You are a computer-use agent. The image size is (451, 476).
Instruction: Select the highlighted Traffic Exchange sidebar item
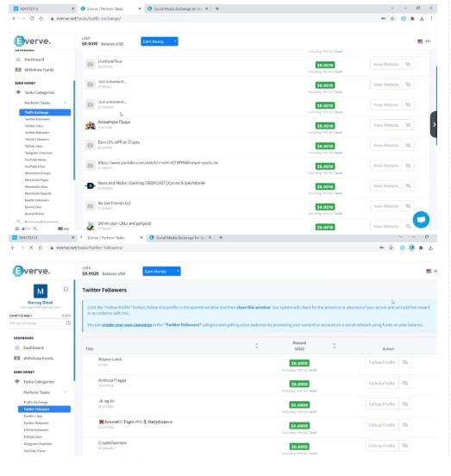pos(45,112)
